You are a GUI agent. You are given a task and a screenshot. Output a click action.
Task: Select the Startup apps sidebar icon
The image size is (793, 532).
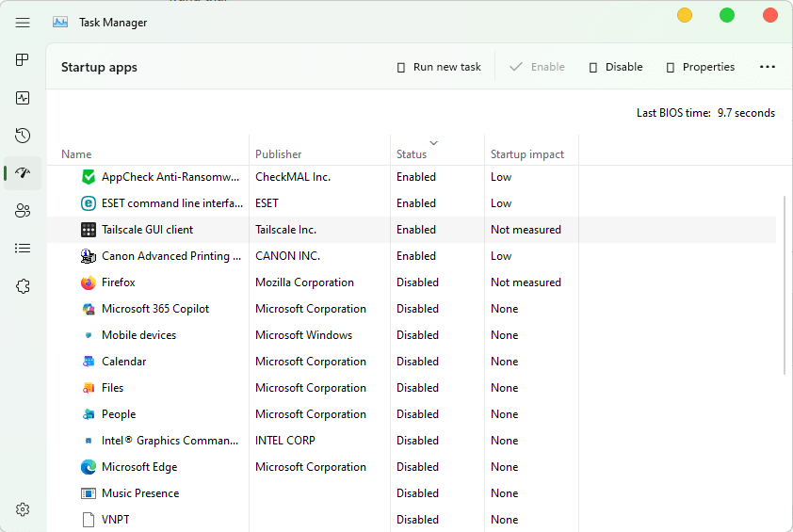[23, 173]
